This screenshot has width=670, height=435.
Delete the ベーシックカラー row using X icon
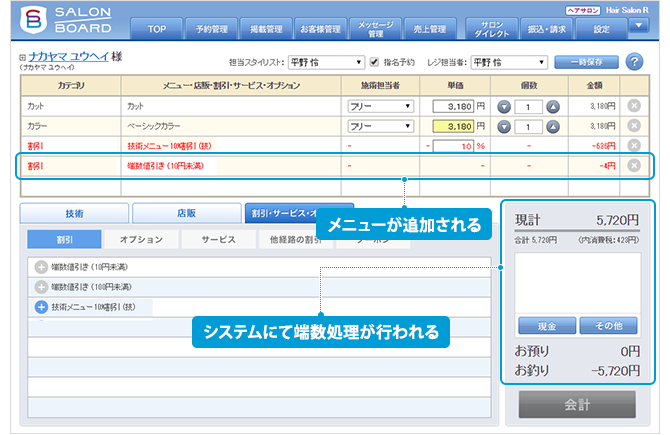coord(633,127)
